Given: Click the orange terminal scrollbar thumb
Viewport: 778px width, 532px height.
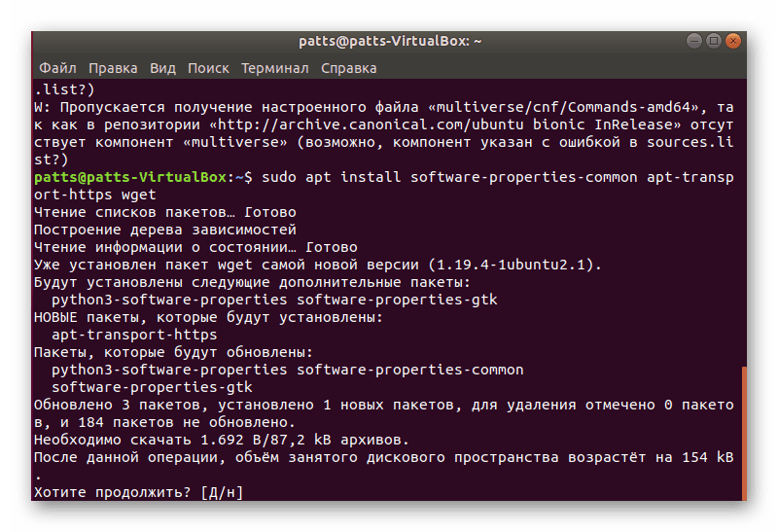Looking at the screenshot, I should click(744, 433).
